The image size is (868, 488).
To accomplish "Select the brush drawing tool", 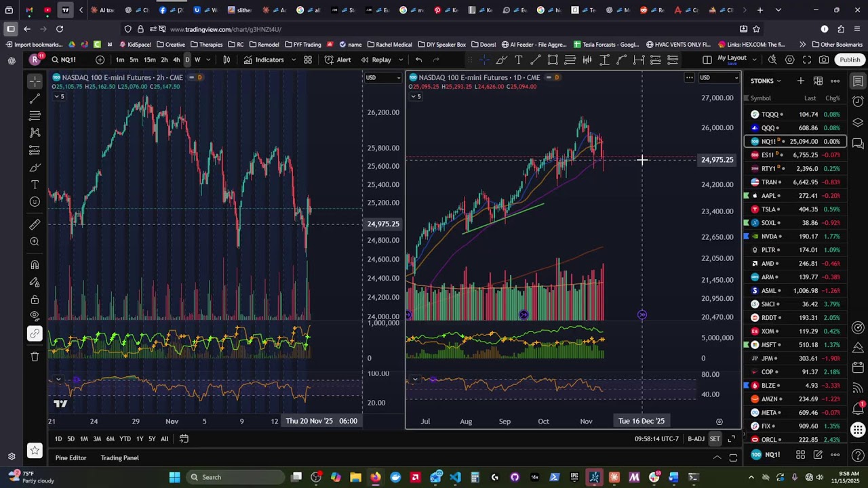I will pos(35,167).
